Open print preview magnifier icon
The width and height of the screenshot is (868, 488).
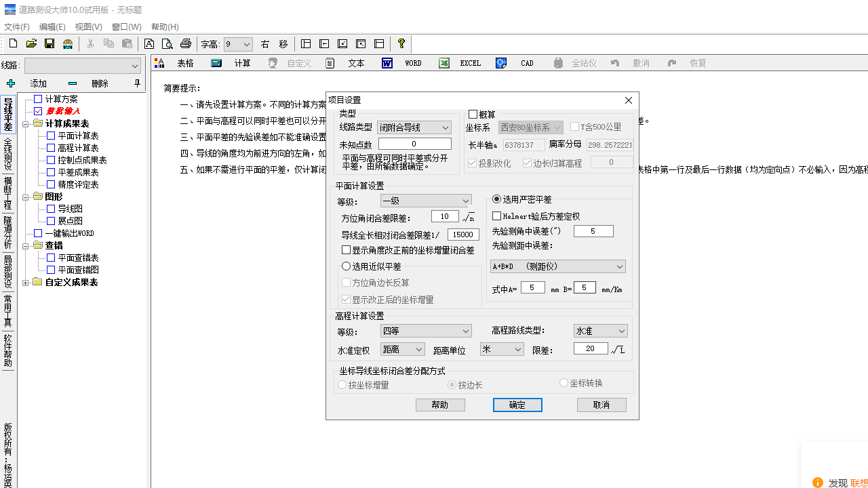pyautogui.click(x=167, y=44)
